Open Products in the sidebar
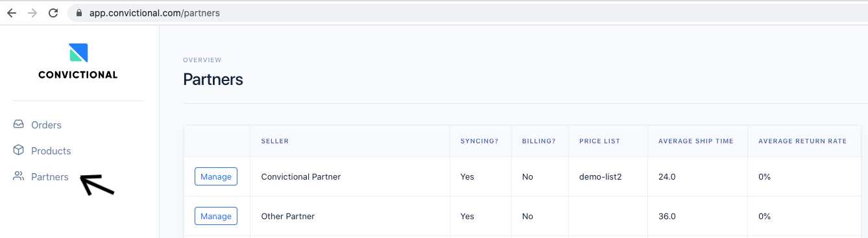The width and height of the screenshot is (868, 238). pos(51,150)
